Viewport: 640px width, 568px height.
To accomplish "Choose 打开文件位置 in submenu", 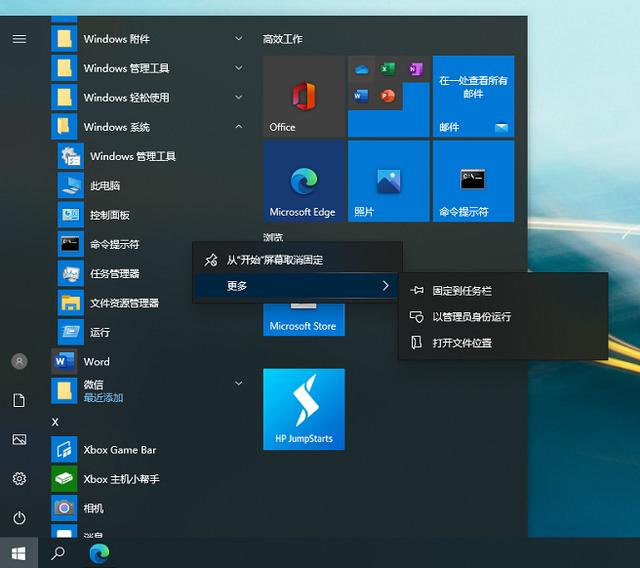I will (503, 343).
